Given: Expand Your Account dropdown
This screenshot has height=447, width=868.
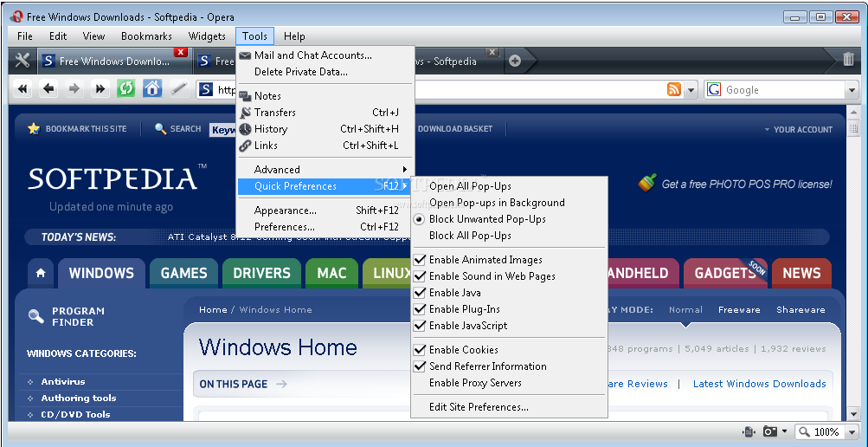Looking at the screenshot, I should pos(798,130).
